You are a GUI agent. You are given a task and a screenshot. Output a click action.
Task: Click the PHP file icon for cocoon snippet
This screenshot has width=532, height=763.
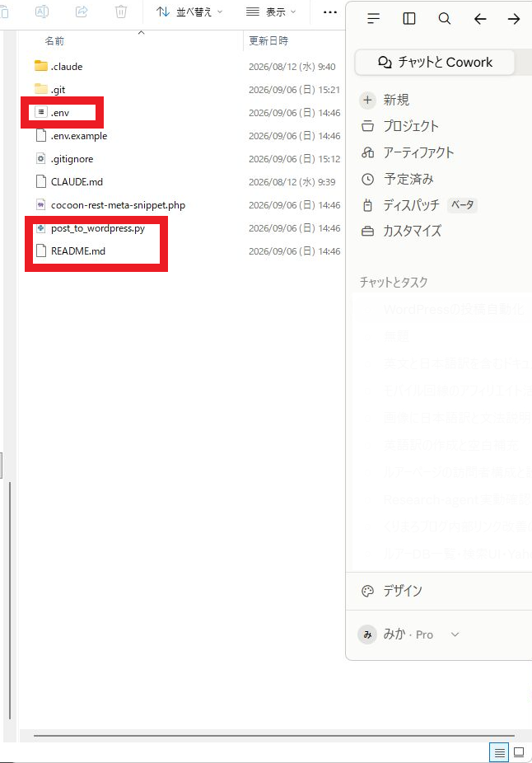point(41,204)
